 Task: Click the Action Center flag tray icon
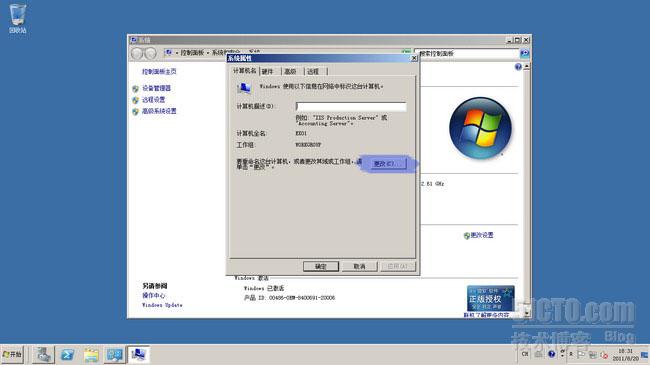point(581,355)
